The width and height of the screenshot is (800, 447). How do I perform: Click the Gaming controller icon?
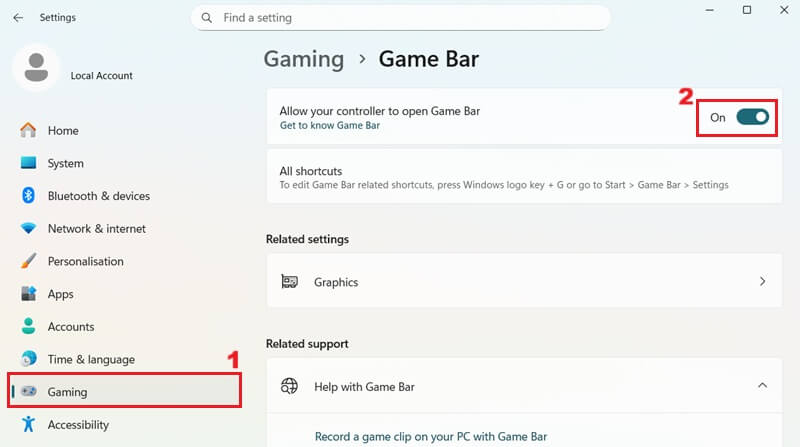29,391
